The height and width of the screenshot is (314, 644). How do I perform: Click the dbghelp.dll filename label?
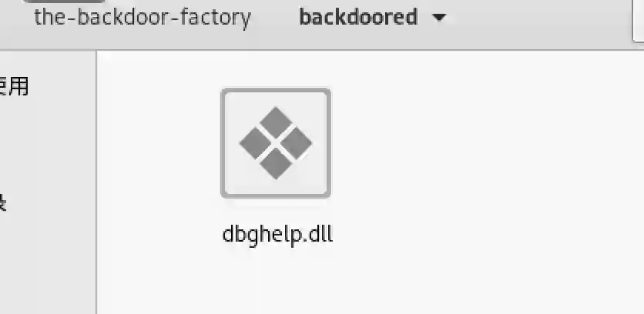pyautogui.click(x=277, y=235)
